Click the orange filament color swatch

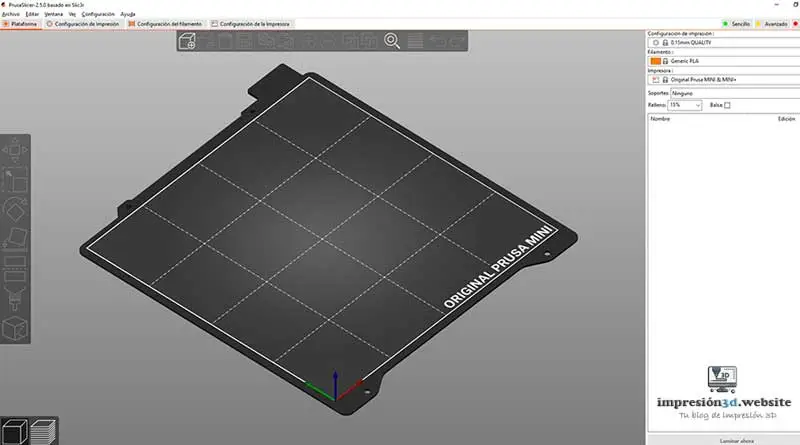[x=656, y=61]
